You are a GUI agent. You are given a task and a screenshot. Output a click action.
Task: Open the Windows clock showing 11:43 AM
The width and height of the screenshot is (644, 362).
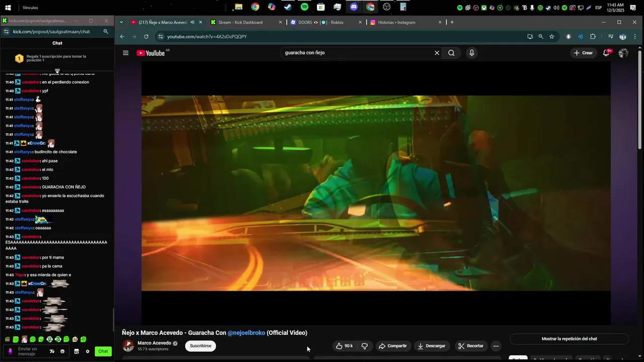pos(615,8)
